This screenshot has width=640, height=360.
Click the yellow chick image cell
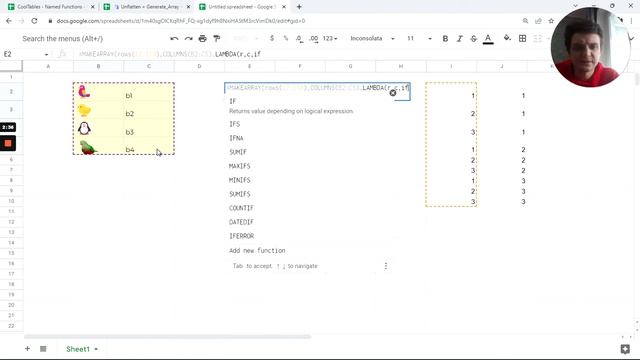(98, 111)
